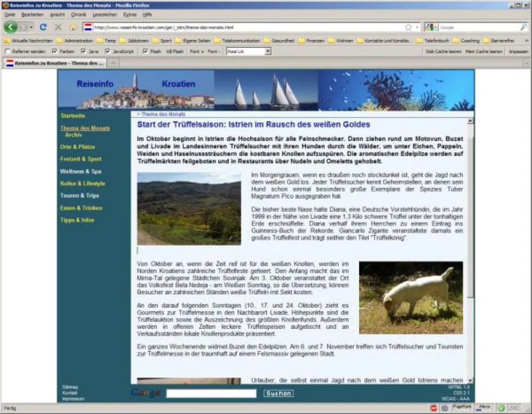Click the Suchen button on the page
Screen dimensions: 532x414
click(278, 393)
